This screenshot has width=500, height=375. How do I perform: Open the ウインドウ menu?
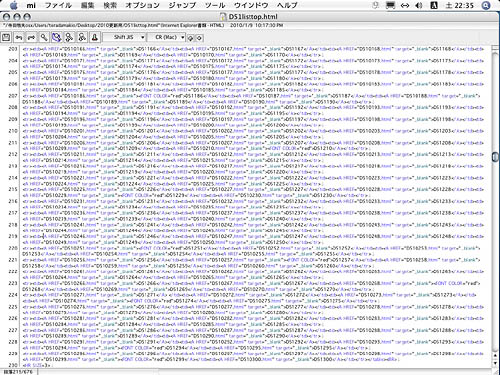pos(251,5)
